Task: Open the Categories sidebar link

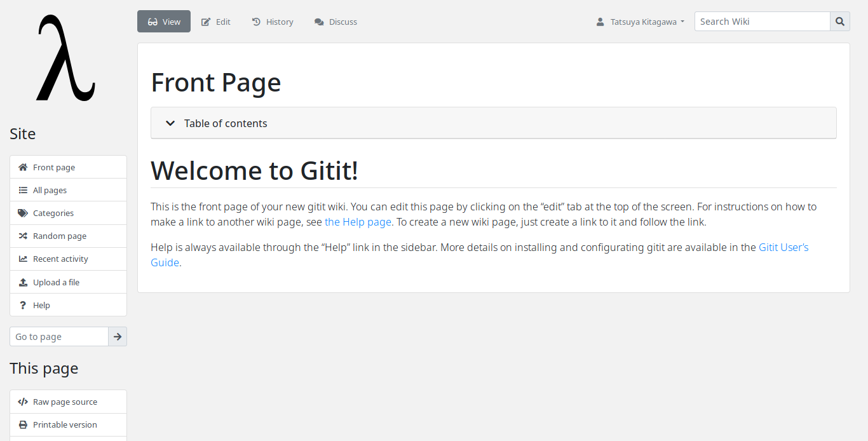Action: (68, 213)
